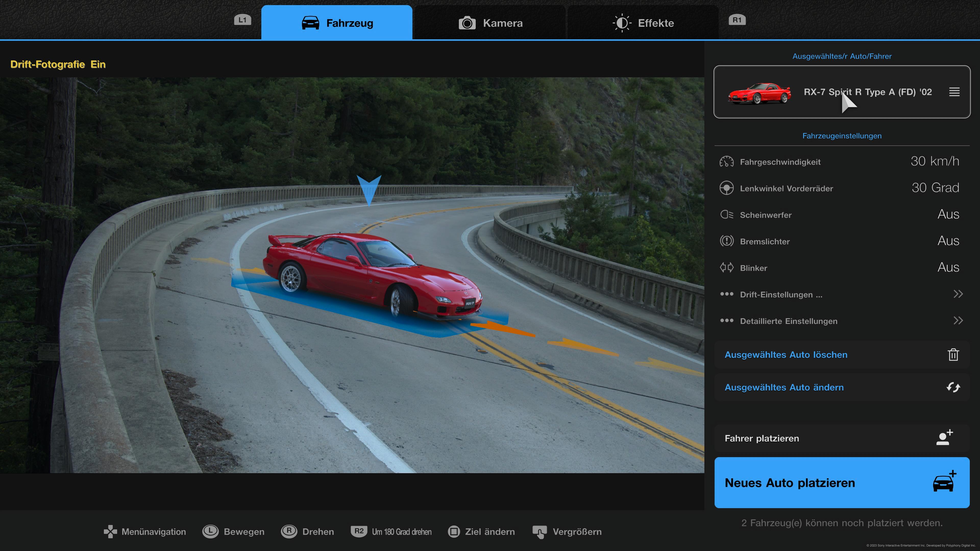The height and width of the screenshot is (551, 980).
Task: Click the blue position marker arrow above car
Action: (x=369, y=191)
